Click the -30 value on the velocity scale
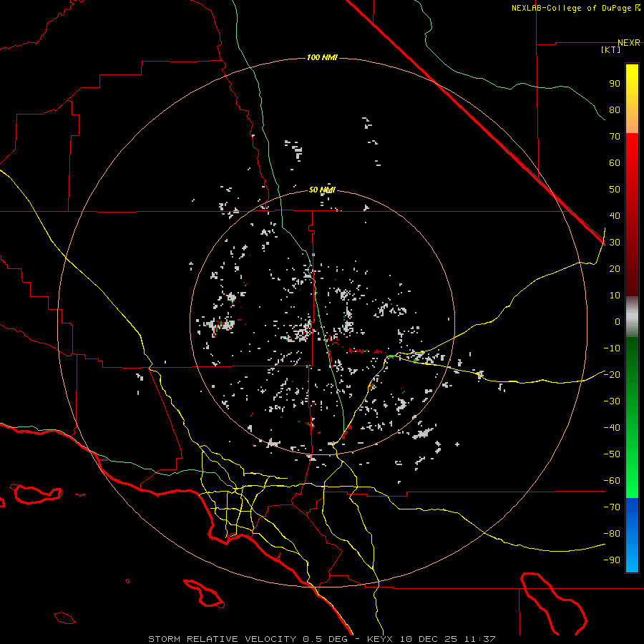 click(x=612, y=401)
